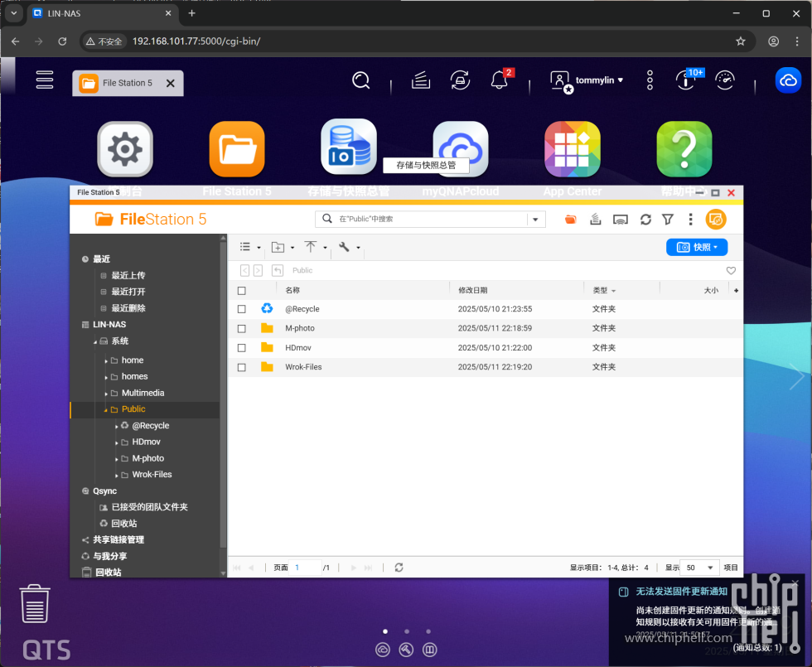Check the Wrok-Files row checkbox

pos(241,367)
